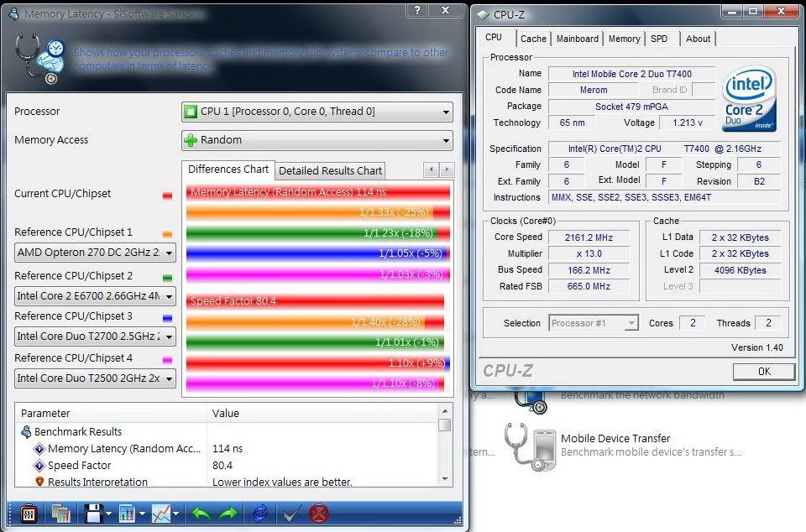The height and width of the screenshot is (532, 806).
Task: Click the Parameter column header
Action: pos(112,413)
